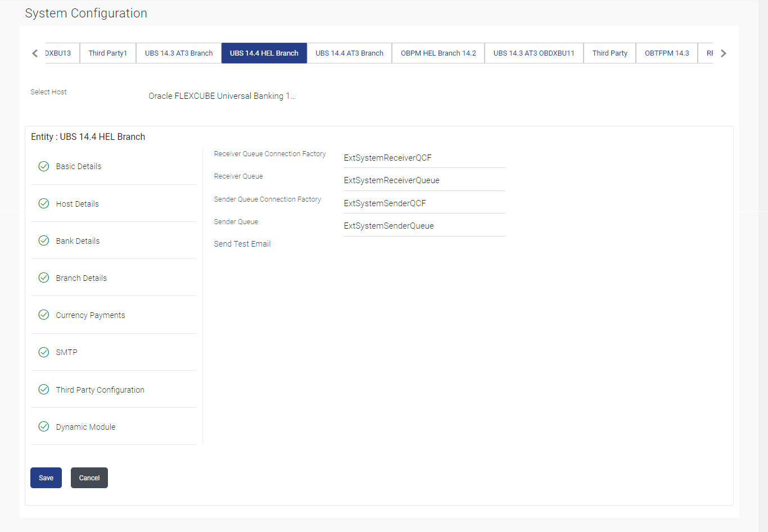Go to the Host Details section
This screenshot has width=768, height=532.
tap(114, 203)
